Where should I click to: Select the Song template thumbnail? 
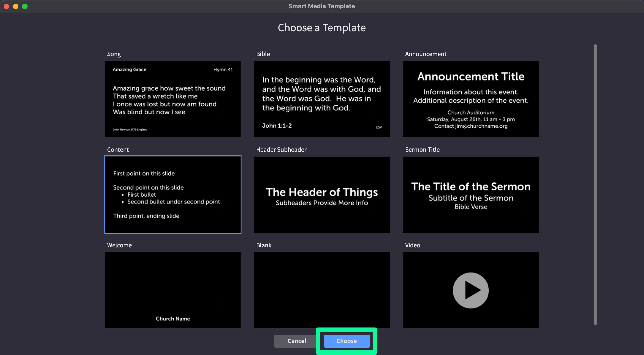[x=173, y=99]
